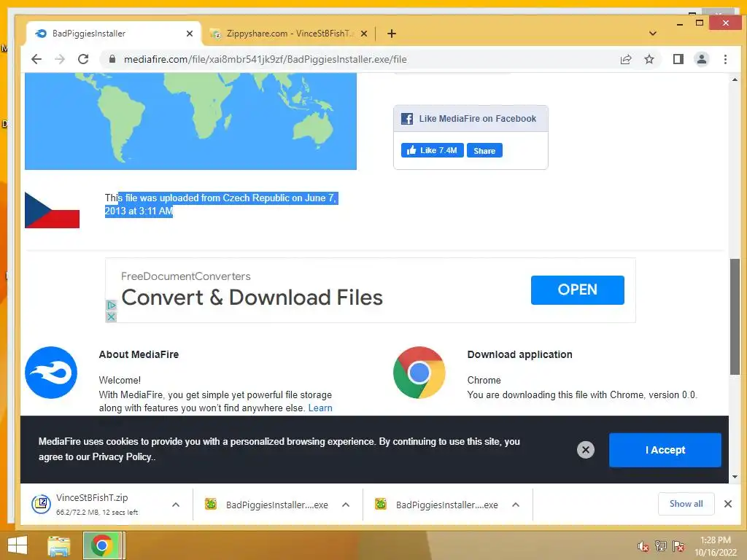The image size is (747, 560).
Task: Click the taskbar clock showing 1:28 PM
Action: [x=715, y=546]
